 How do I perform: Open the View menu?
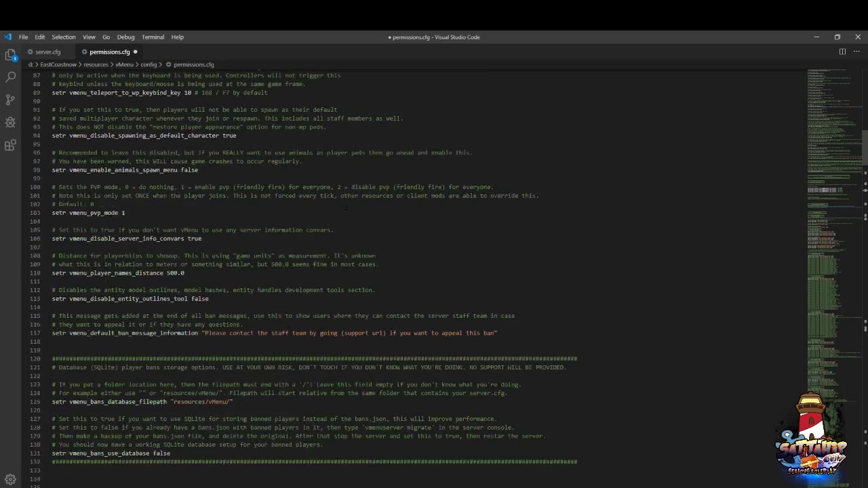89,37
